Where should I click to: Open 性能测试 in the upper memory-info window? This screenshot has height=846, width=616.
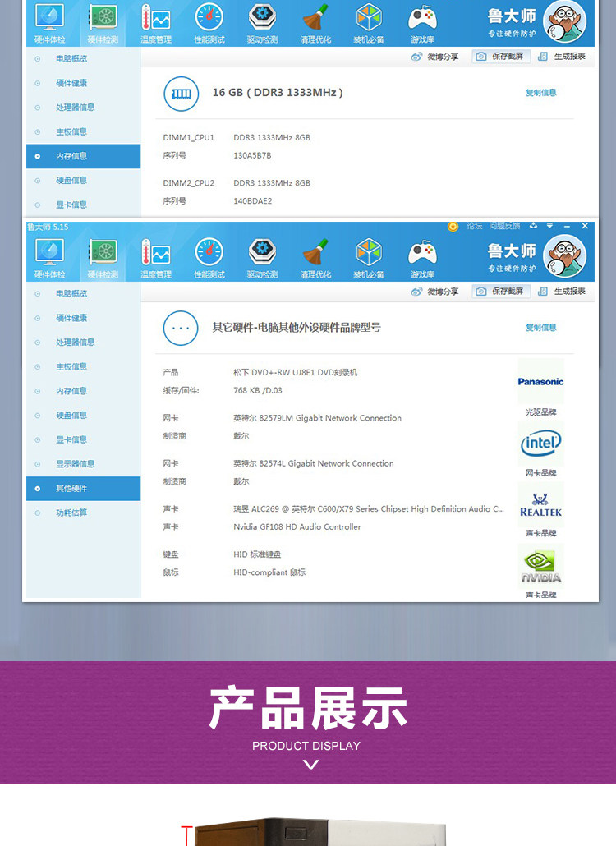209,23
